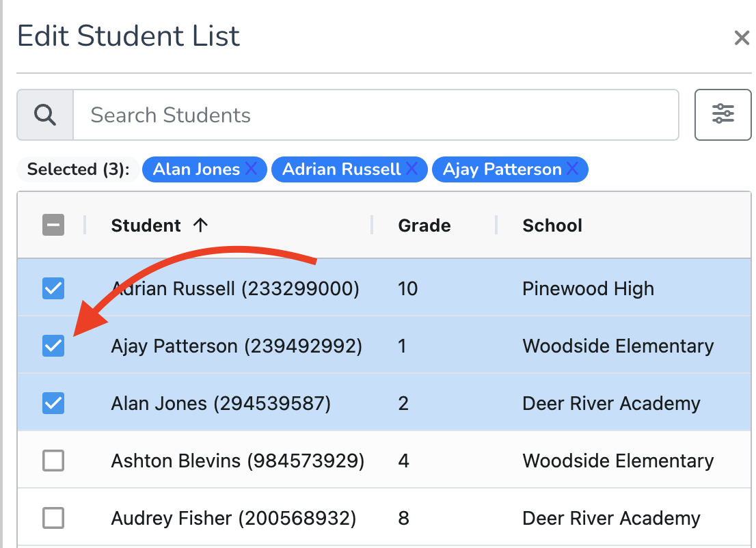Check Ashton Blevins's checkbox
This screenshot has height=548, width=756.
coord(53,461)
